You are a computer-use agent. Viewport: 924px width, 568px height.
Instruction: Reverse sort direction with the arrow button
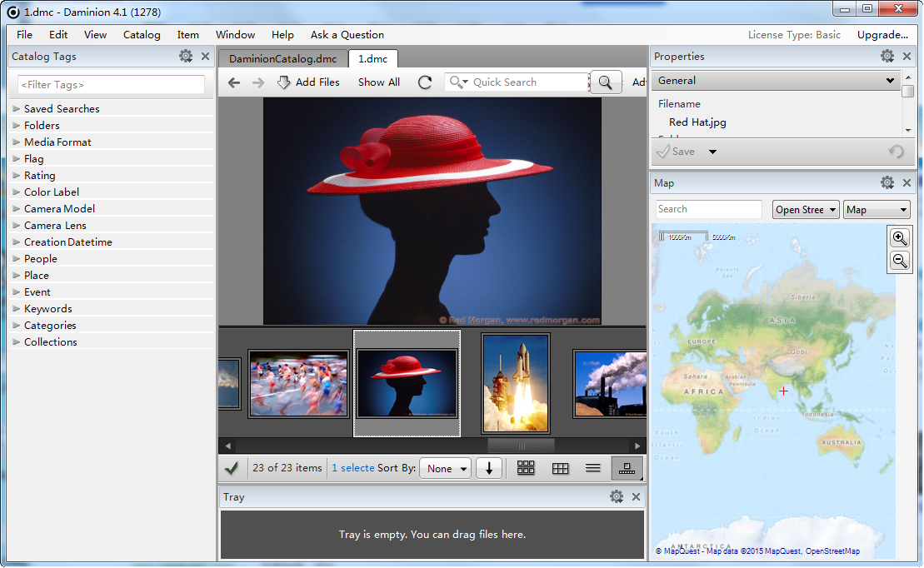(489, 468)
